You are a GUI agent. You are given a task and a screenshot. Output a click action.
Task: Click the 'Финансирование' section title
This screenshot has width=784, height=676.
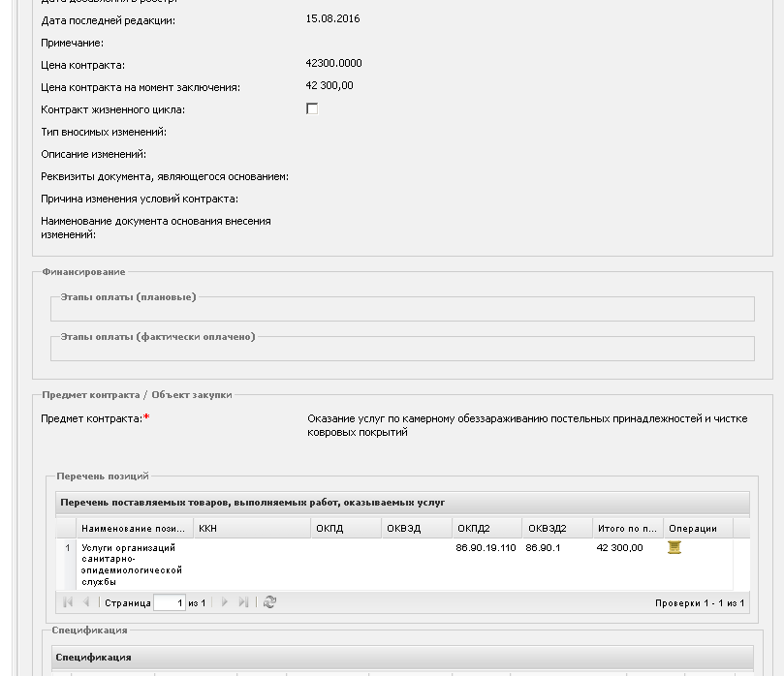point(83,272)
